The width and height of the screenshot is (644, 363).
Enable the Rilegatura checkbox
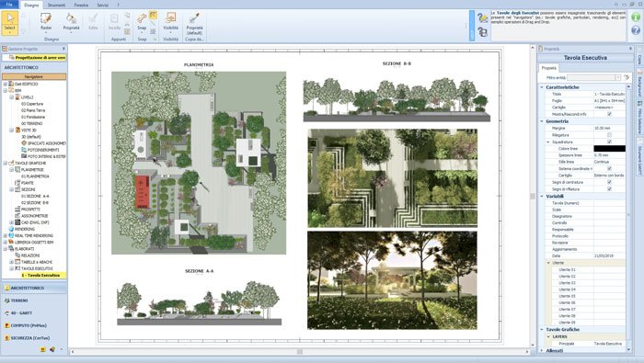(609, 135)
